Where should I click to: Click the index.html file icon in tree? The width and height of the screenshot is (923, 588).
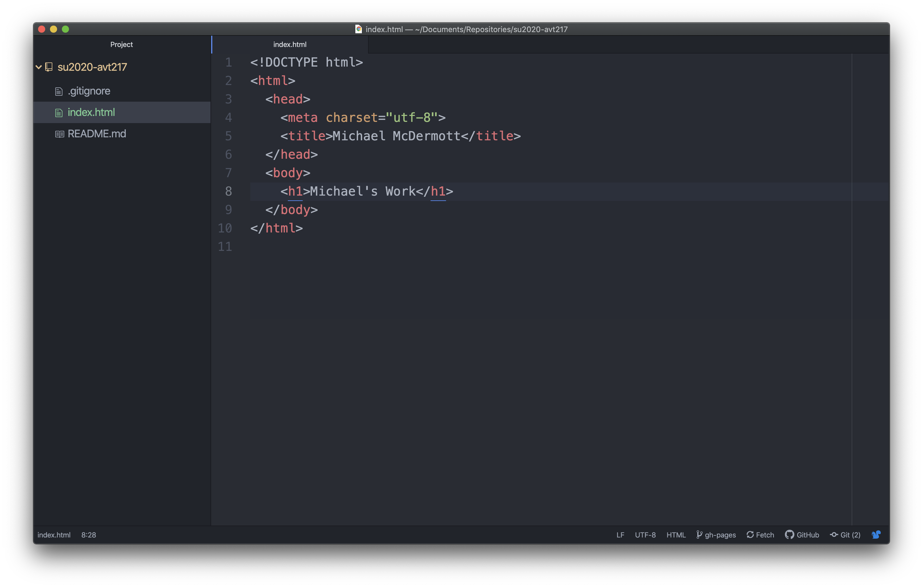click(59, 113)
